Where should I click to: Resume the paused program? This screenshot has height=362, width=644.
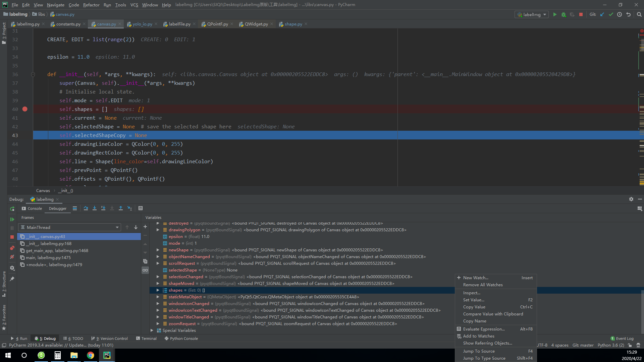12,220
